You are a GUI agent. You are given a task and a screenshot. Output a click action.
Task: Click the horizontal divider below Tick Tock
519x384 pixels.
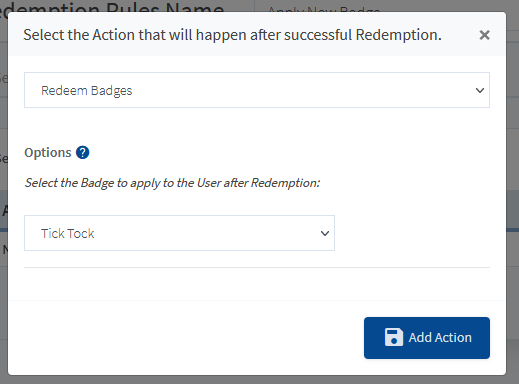pos(257,267)
